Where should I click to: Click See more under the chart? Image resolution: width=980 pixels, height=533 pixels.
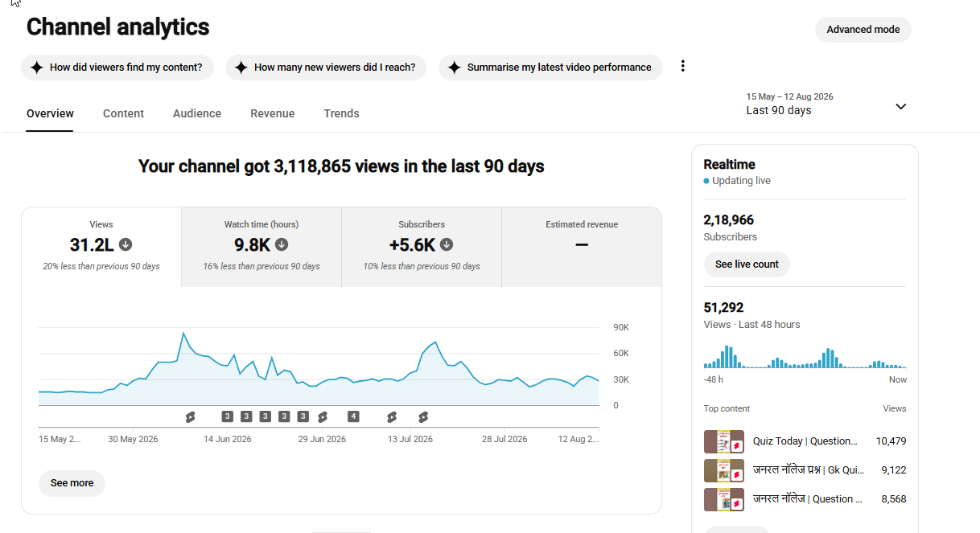pos(72,483)
